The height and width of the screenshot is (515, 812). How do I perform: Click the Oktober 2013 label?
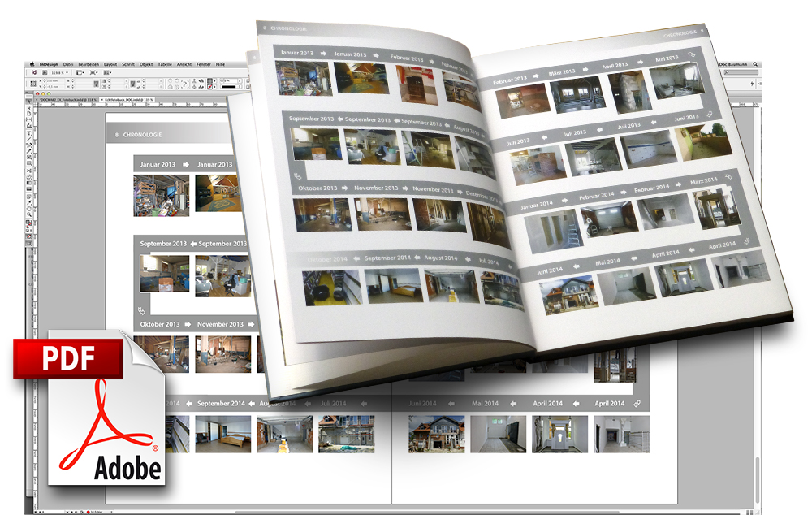(160, 324)
